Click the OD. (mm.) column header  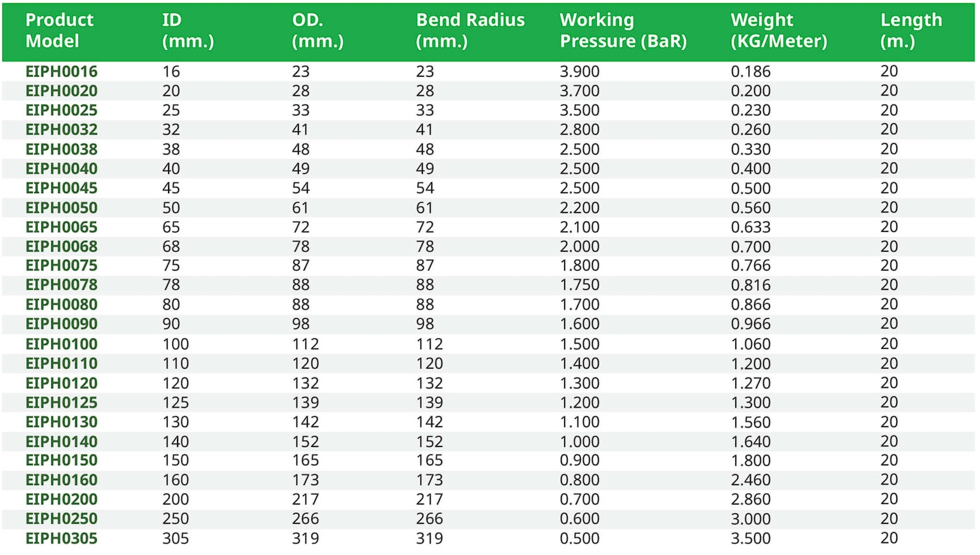click(317, 30)
